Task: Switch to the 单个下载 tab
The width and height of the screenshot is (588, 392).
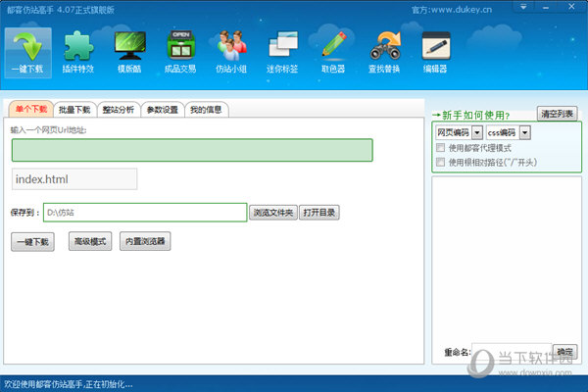Action: [31, 109]
